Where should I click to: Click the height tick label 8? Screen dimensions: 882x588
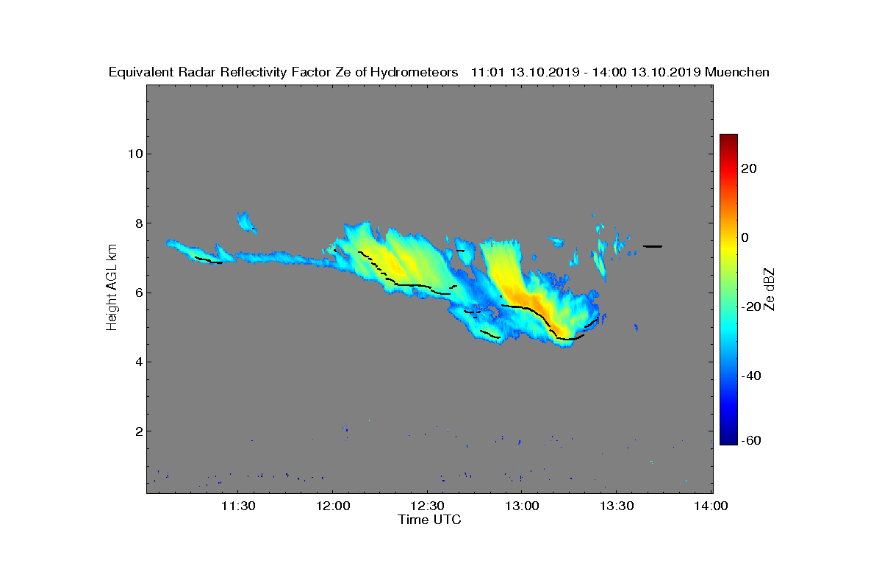[137, 223]
